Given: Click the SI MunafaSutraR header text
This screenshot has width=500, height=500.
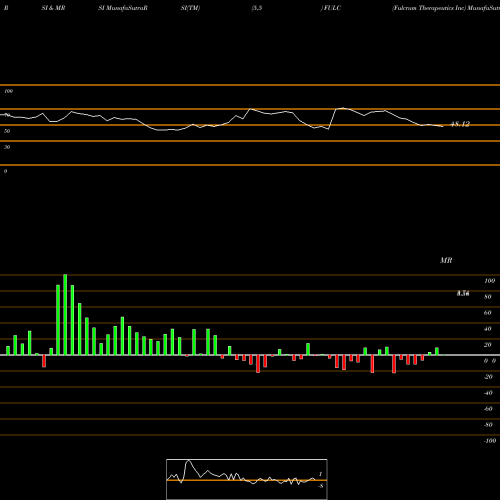Looking at the screenshot, I should tap(123, 8).
